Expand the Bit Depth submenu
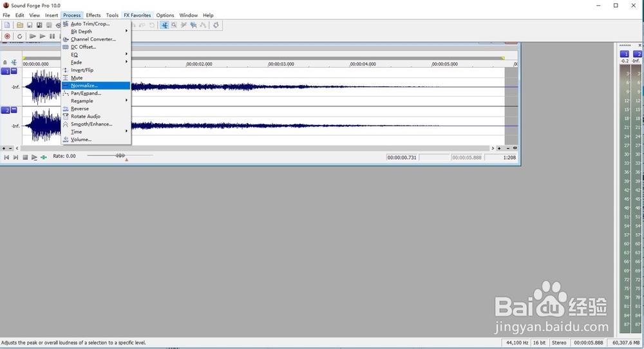This screenshot has height=349, width=644. 96,32
